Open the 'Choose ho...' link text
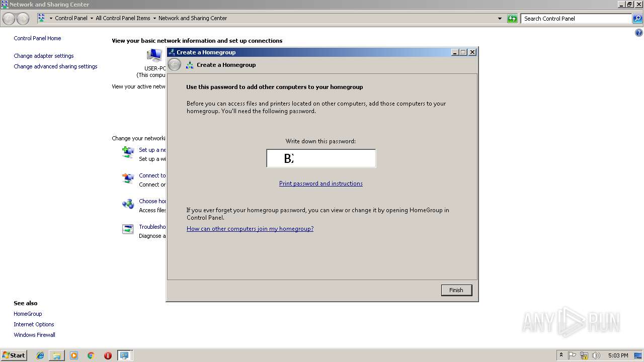 (x=152, y=201)
